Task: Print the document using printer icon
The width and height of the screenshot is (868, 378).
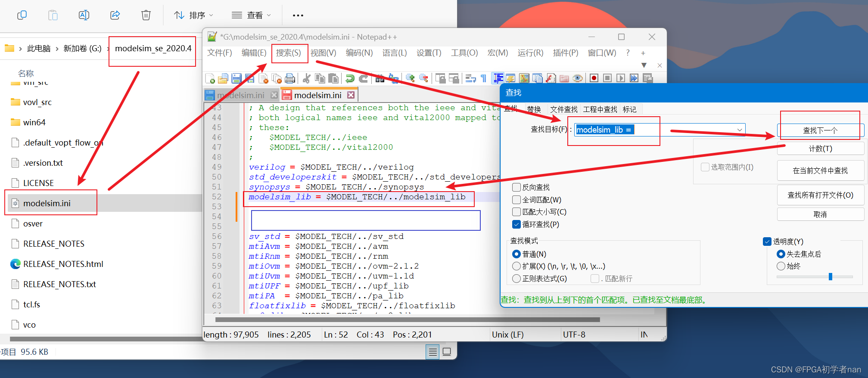Action: click(290, 78)
